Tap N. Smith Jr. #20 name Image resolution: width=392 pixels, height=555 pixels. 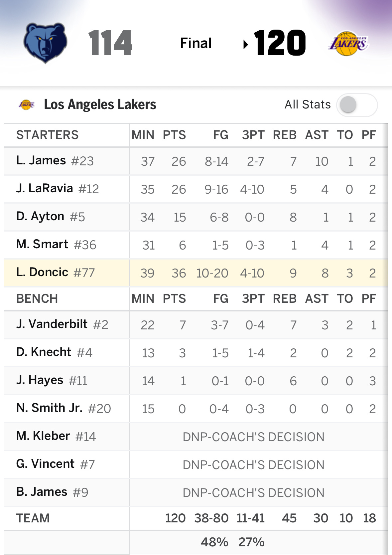[x=64, y=409]
